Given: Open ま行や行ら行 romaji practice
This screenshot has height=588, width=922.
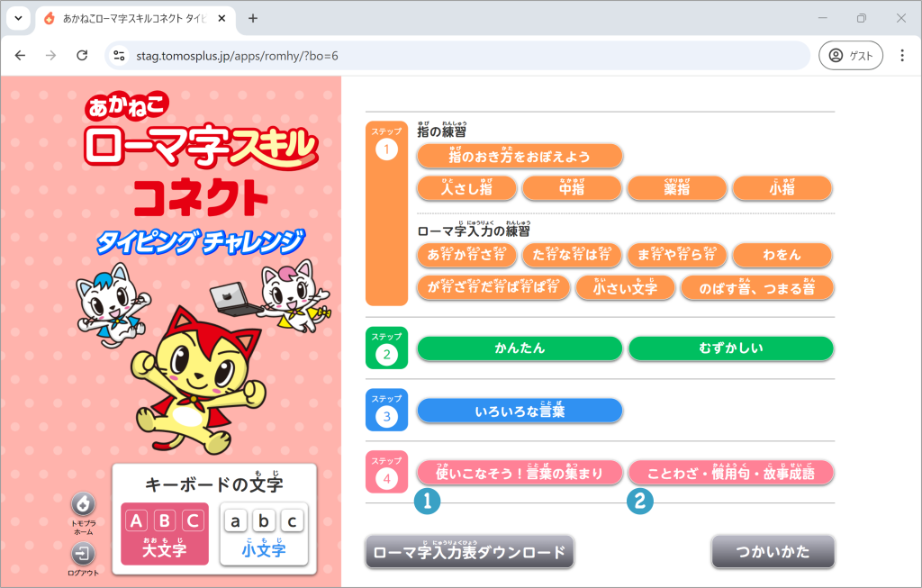Looking at the screenshot, I should tap(677, 255).
